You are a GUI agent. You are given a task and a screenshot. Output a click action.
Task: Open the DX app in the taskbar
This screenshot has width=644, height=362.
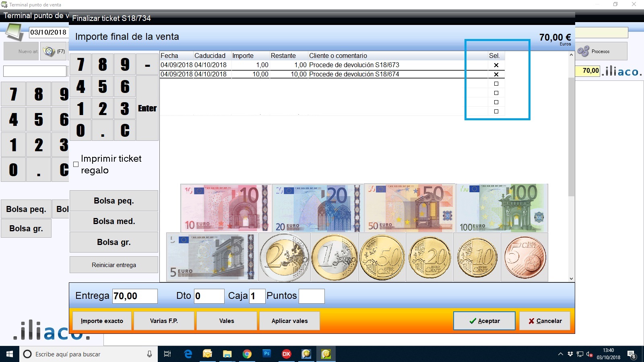[x=287, y=354]
